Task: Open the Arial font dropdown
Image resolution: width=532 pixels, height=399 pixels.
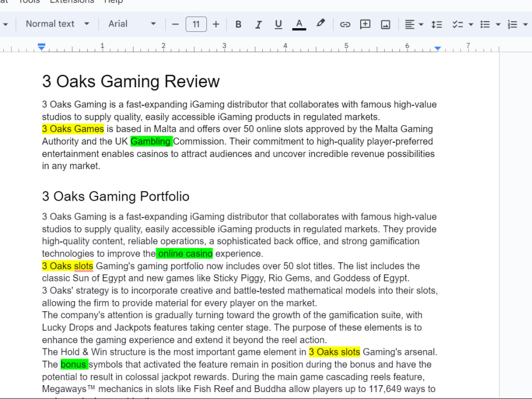Action: (131, 24)
